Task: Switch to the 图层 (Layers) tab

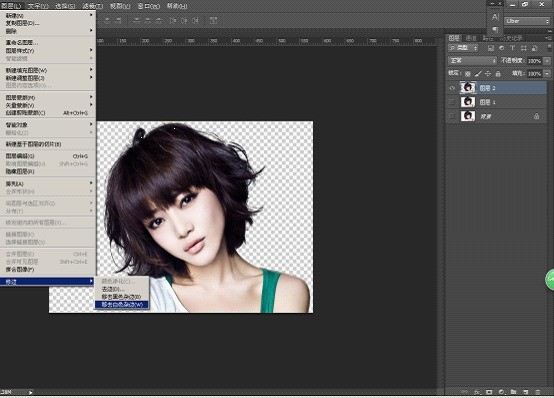Action: 454,38
